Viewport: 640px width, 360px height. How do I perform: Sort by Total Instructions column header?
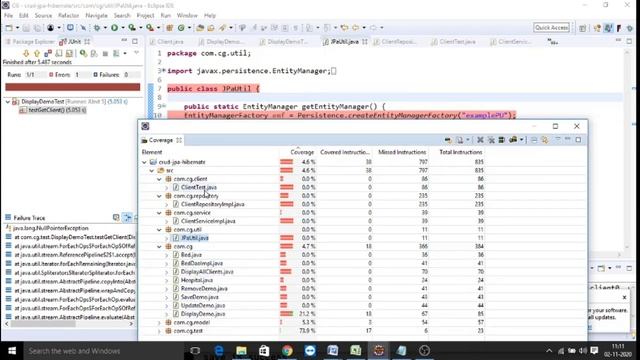461,152
